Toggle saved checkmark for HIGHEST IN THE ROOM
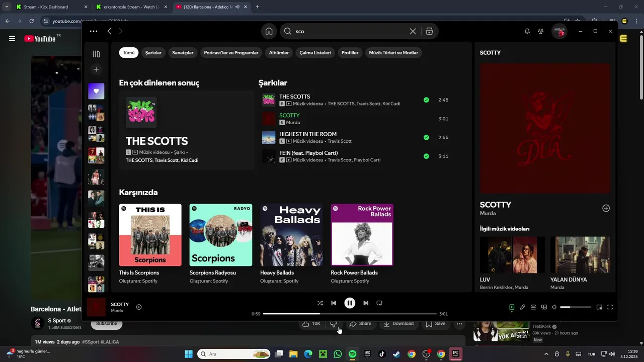This screenshot has width=644, height=362. point(426,137)
